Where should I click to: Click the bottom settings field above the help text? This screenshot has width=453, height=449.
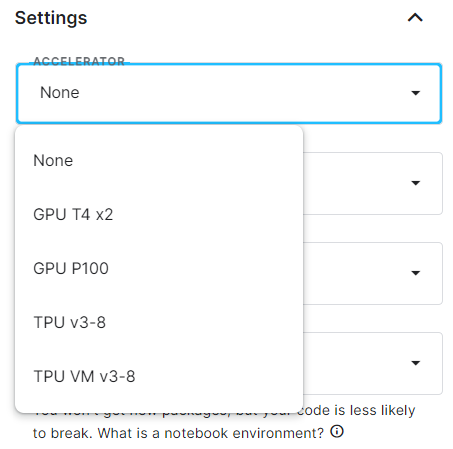373,363
